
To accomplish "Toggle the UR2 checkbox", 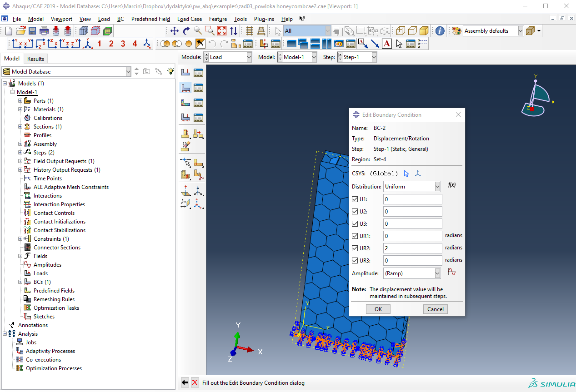I will (x=355, y=248).
